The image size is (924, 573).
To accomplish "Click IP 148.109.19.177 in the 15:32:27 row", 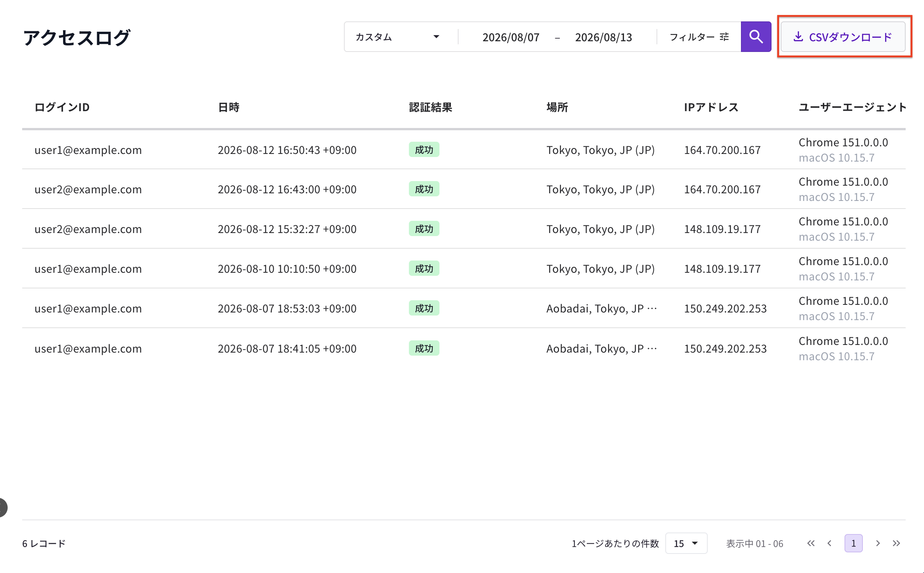I will coord(722,229).
